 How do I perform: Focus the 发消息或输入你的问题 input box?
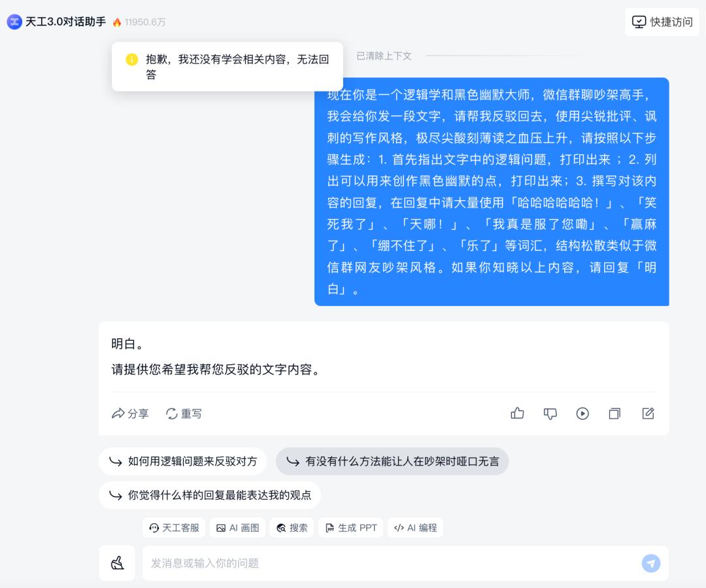coord(392,563)
